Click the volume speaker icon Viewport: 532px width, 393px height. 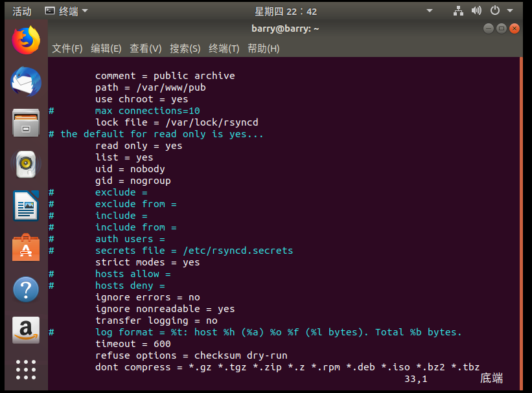coord(477,11)
